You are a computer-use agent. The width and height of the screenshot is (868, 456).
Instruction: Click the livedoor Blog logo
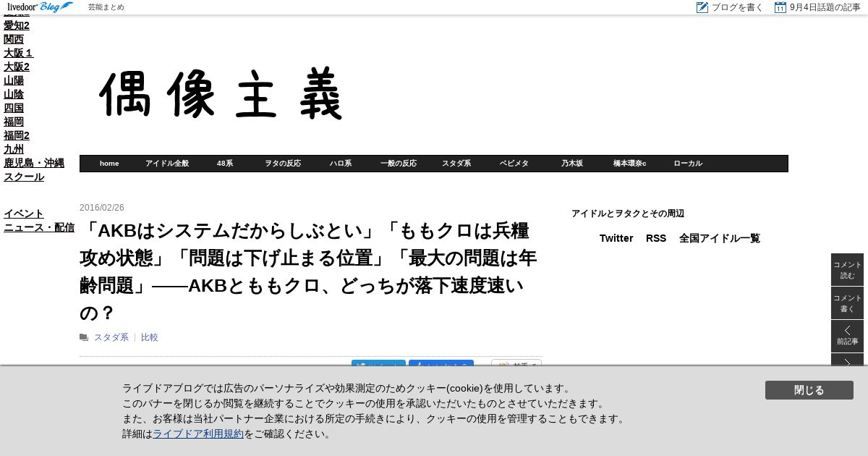tap(40, 7)
